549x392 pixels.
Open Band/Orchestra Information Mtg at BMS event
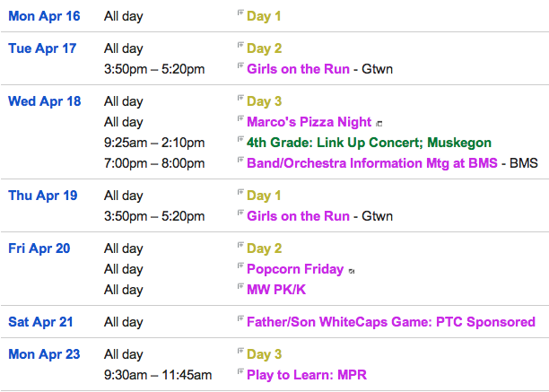pyautogui.click(x=372, y=163)
